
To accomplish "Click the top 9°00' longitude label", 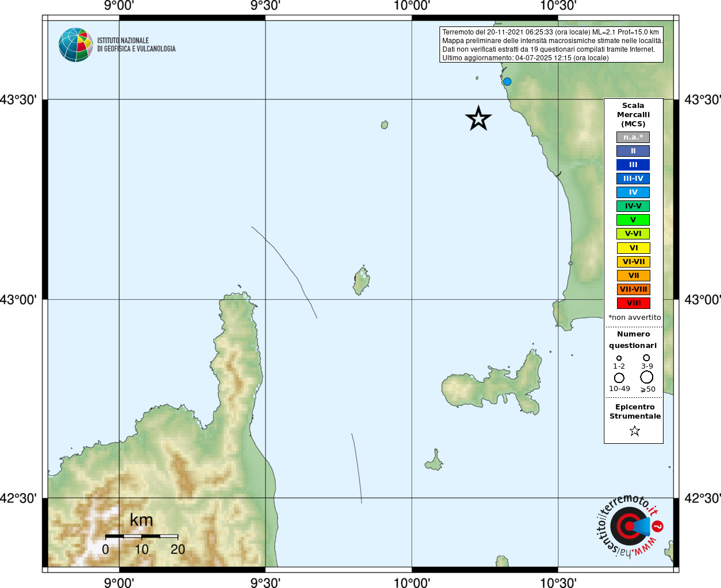I will coord(119,6).
